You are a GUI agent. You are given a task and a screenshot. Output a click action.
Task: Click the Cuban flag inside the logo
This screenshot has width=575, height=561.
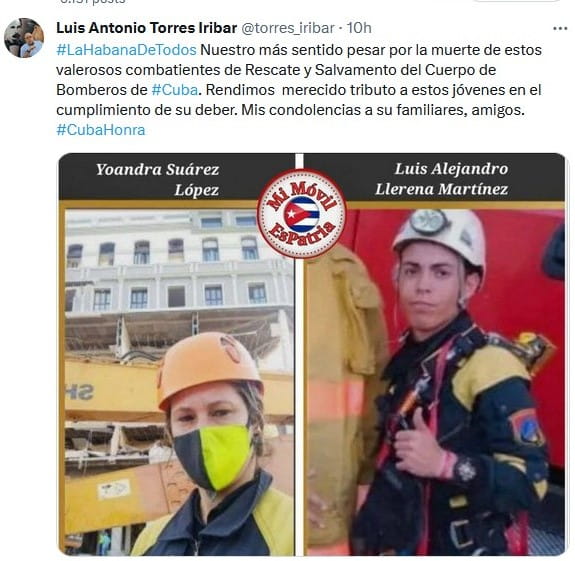(301, 214)
